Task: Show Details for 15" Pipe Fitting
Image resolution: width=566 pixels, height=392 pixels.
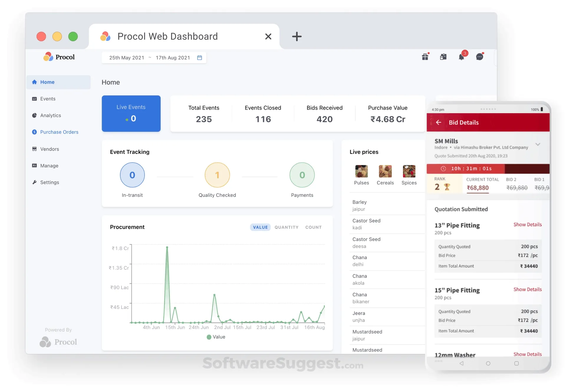Action: pos(527,289)
